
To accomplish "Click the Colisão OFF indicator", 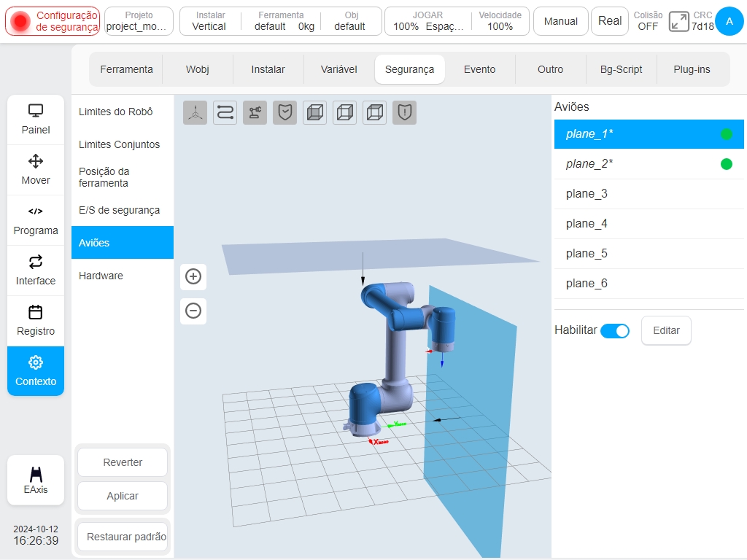I will point(648,21).
